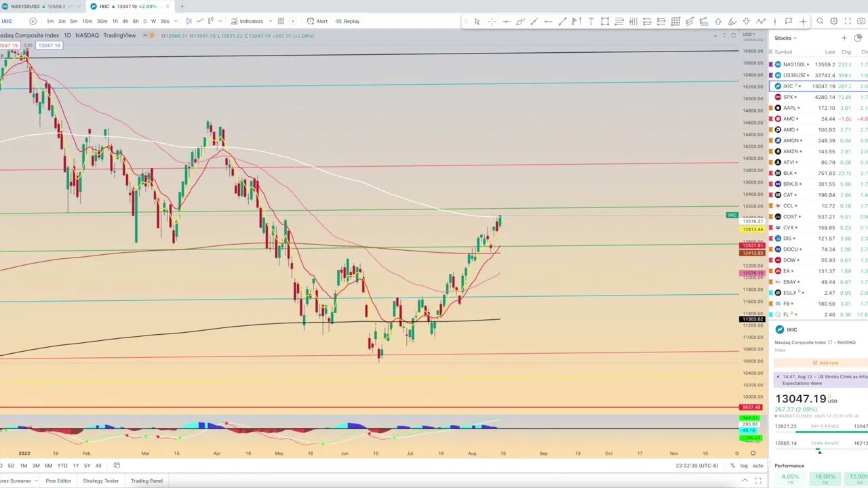This screenshot has height=488, width=868.
Task: Open the Pine Editor tab
Action: 58,481
